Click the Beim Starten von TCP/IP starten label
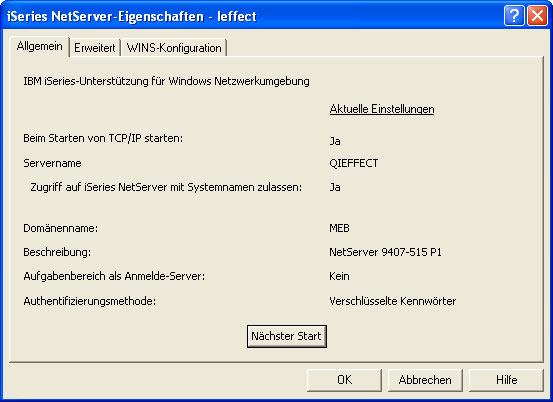553x402 pixels. (x=103, y=138)
